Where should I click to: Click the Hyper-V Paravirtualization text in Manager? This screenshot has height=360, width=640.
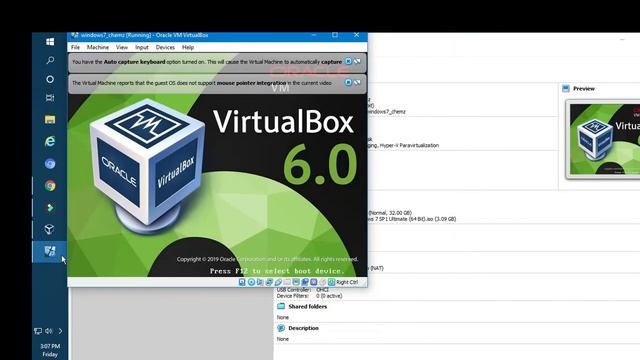click(409, 145)
